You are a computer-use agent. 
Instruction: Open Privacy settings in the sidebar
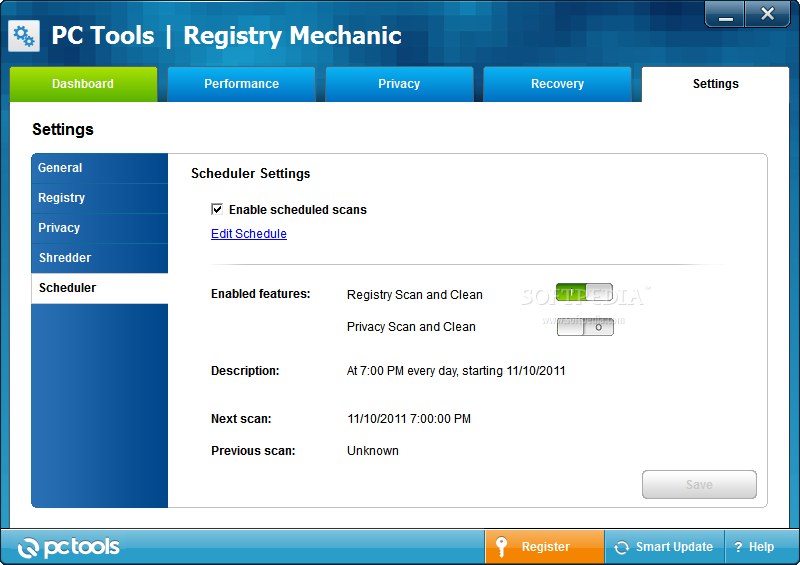coord(99,228)
